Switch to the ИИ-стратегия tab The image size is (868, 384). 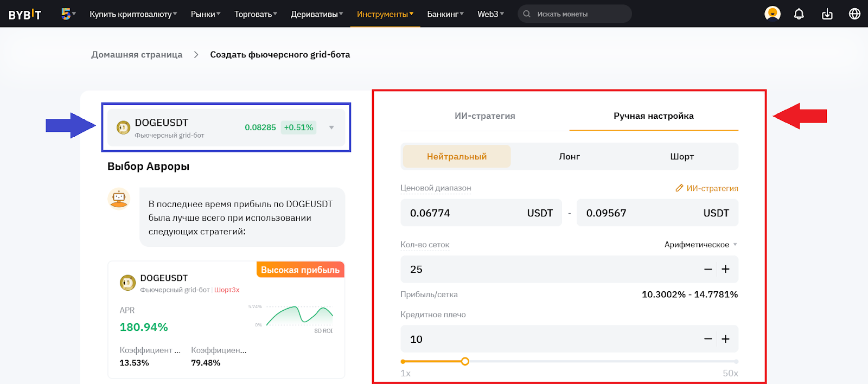[x=485, y=116]
